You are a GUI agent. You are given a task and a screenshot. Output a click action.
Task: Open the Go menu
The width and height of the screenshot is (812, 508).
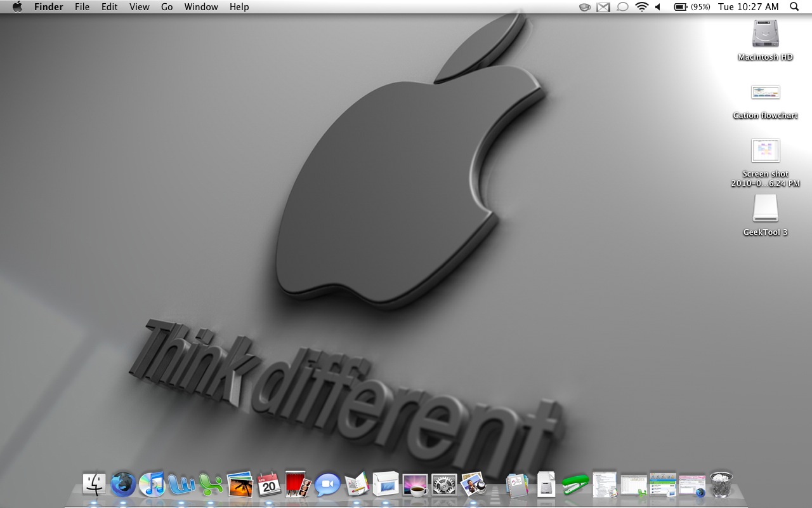point(167,7)
